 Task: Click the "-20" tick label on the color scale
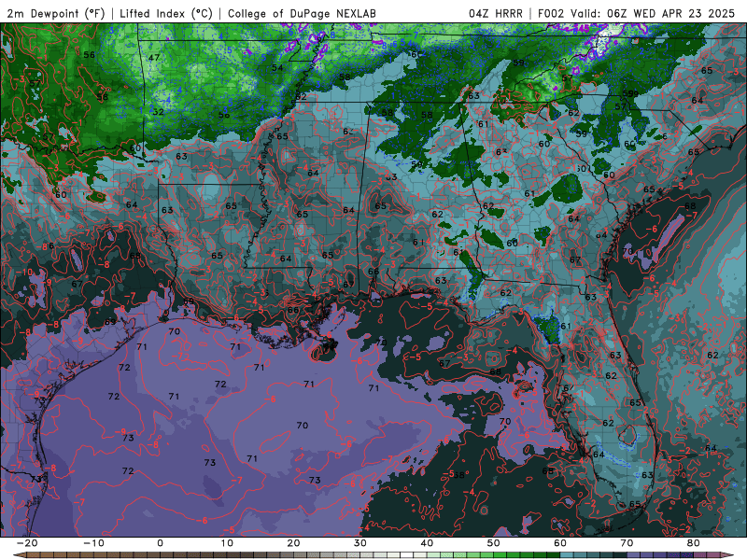tap(27, 543)
